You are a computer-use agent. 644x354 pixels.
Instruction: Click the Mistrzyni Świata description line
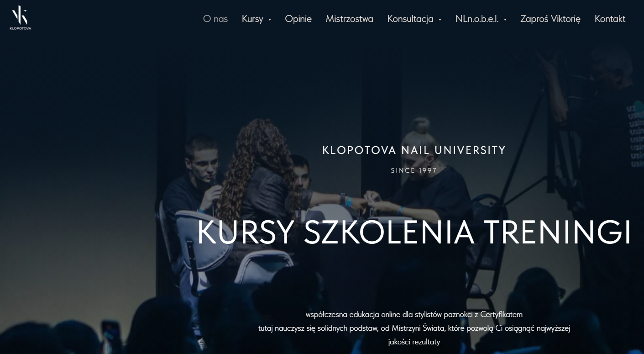pyautogui.click(x=414, y=328)
